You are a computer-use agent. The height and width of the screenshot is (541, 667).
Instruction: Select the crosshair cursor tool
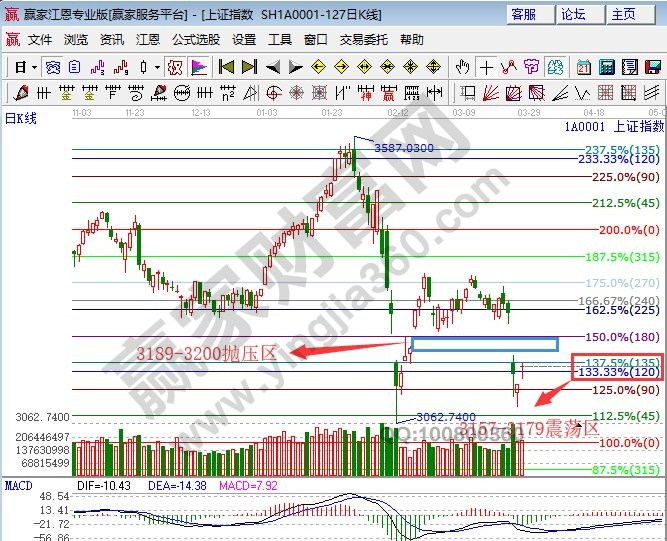pyautogui.click(x=486, y=68)
